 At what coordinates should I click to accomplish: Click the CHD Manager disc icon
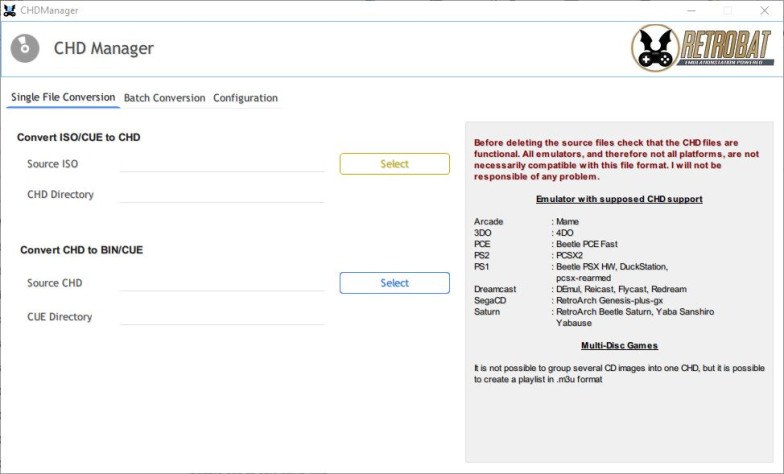25,48
